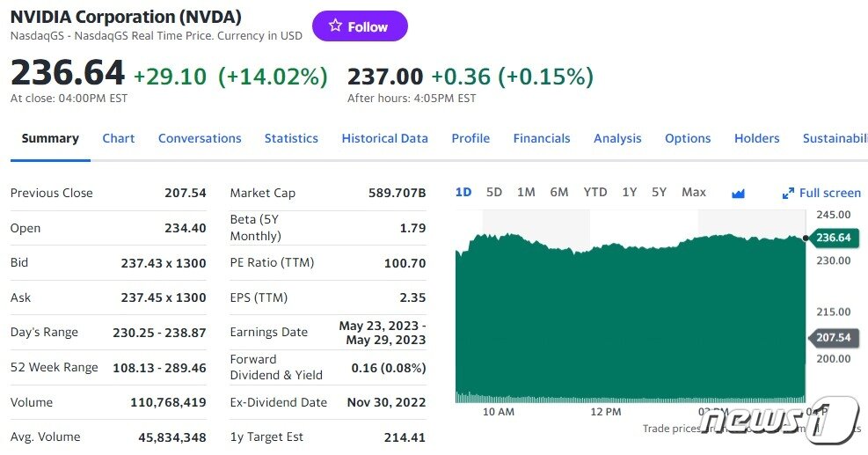Open the Options tab
The image size is (868, 455).
pos(688,138)
